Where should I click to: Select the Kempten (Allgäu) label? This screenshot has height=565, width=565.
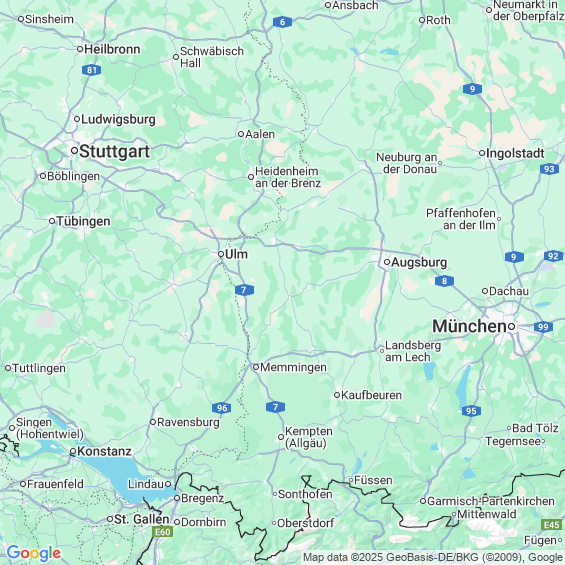[x=308, y=437]
